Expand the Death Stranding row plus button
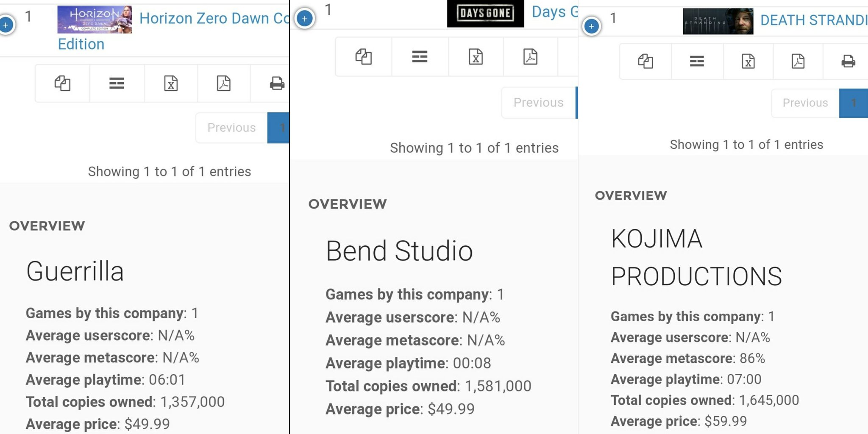The height and width of the screenshot is (434, 868). click(x=592, y=26)
